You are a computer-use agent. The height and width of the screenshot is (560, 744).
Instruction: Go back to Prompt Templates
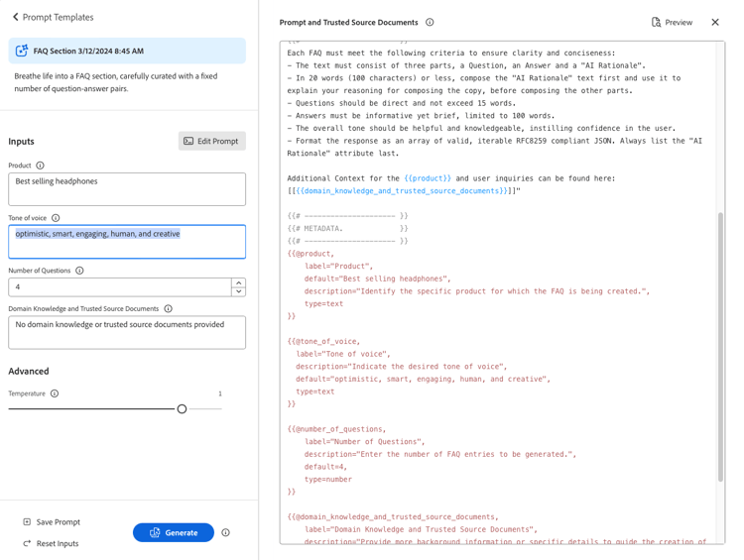pos(53,17)
